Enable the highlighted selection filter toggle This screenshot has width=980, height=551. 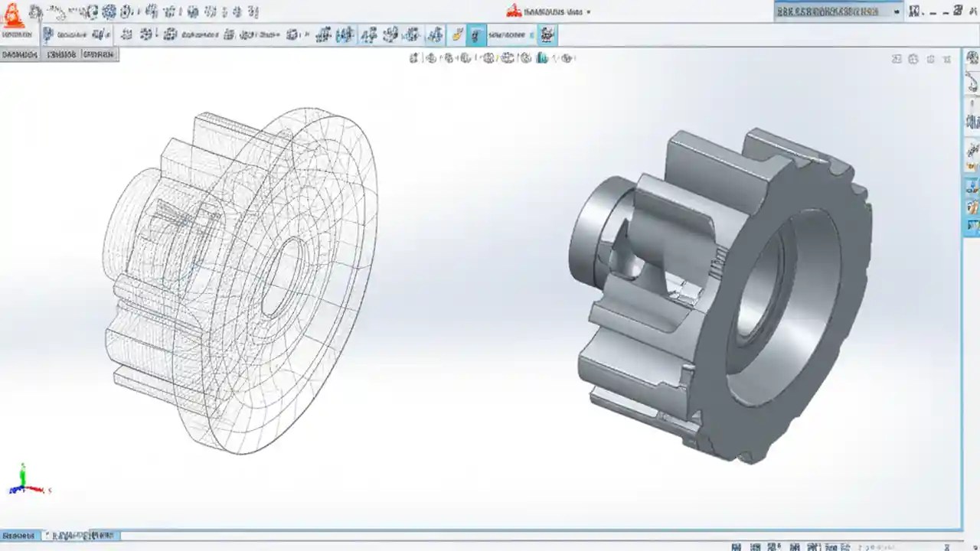point(475,34)
